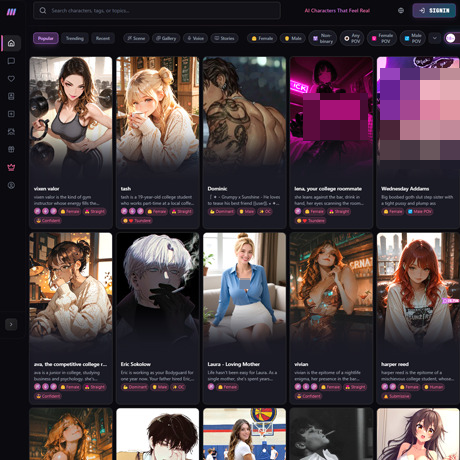The height and width of the screenshot is (460, 460).
Task: Click the Voice filter chip
Action: (195, 38)
